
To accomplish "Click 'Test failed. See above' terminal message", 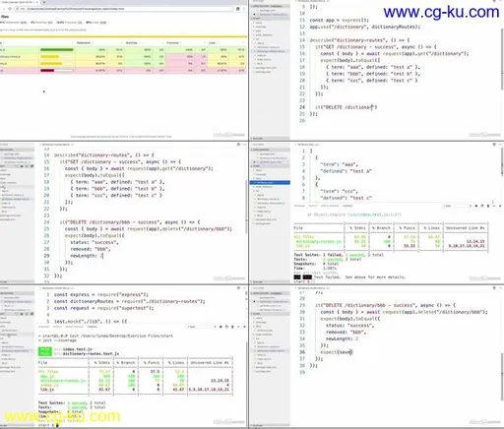I will coord(359,277).
